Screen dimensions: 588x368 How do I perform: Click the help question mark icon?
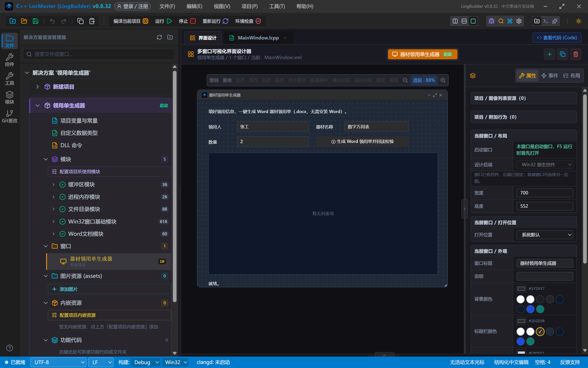coord(9,348)
